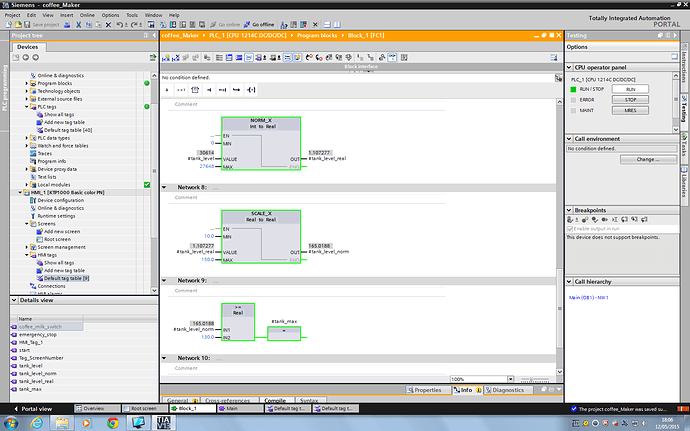Click the Cut scissors icon

[79, 25]
